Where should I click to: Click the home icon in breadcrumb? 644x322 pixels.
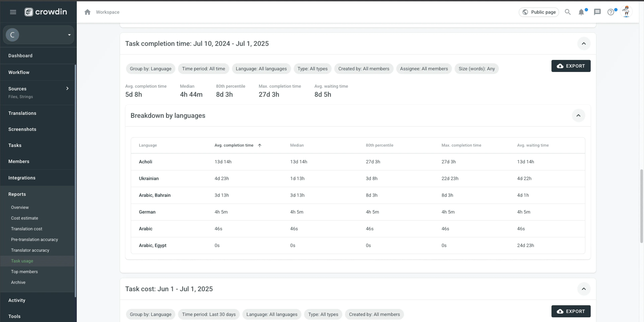tap(87, 12)
